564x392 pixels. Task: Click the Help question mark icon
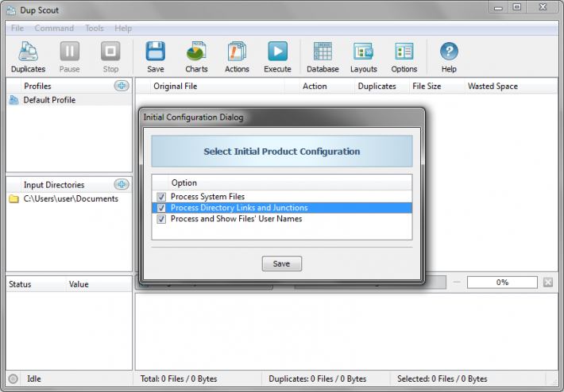[449, 52]
